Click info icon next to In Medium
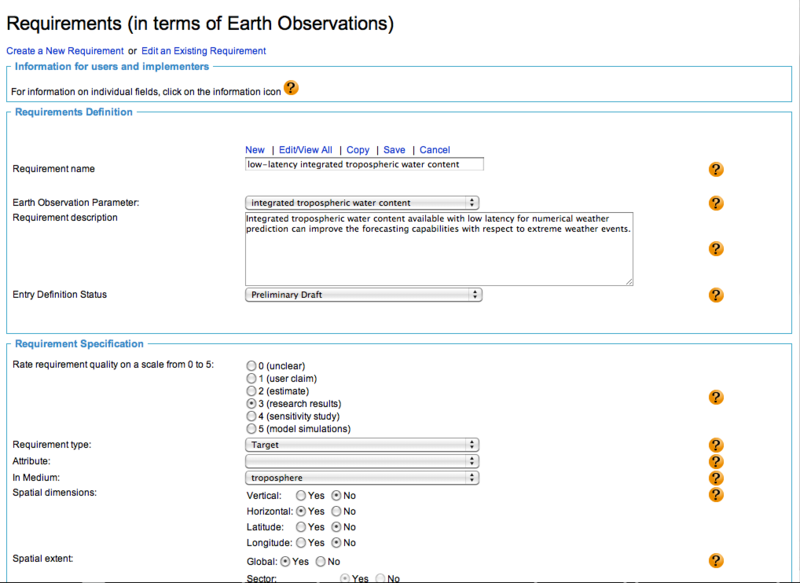The height and width of the screenshot is (583, 800). pyautogui.click(x=715, y=478)
